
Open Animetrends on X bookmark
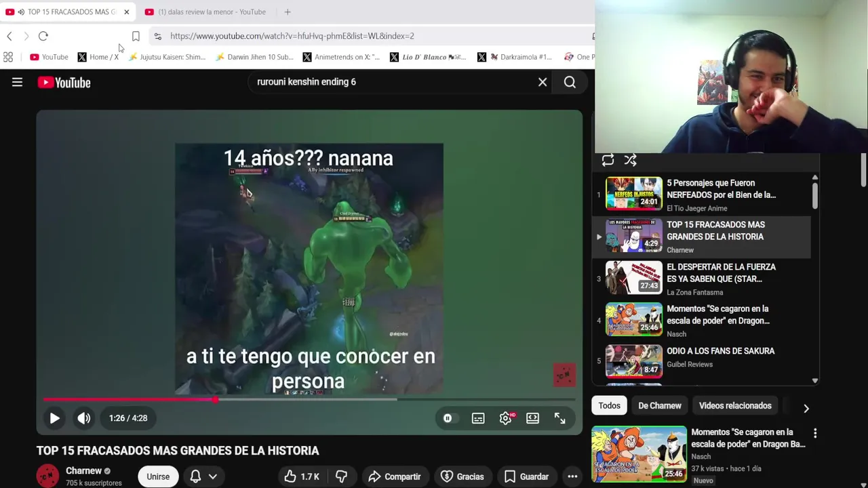(x=341, y=57)
